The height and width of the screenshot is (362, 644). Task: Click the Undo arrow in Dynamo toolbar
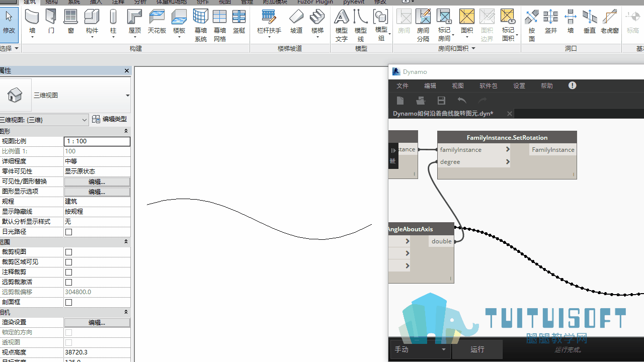coord(462,101)
